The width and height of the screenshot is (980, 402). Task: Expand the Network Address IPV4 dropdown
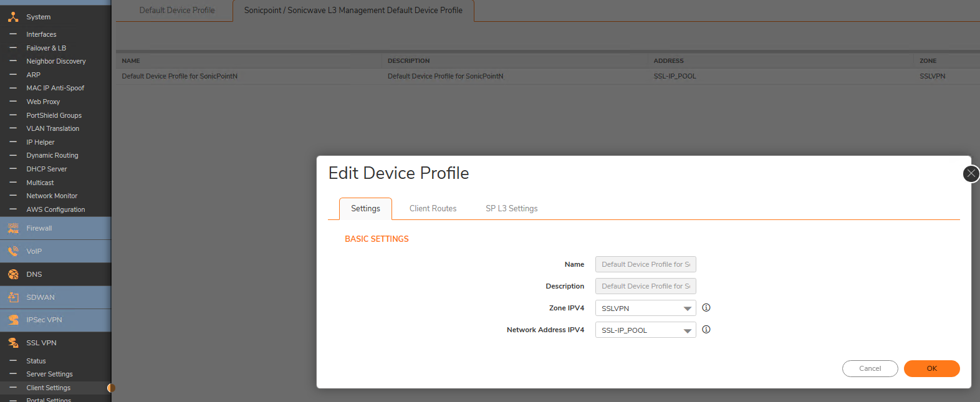(645, 330)
